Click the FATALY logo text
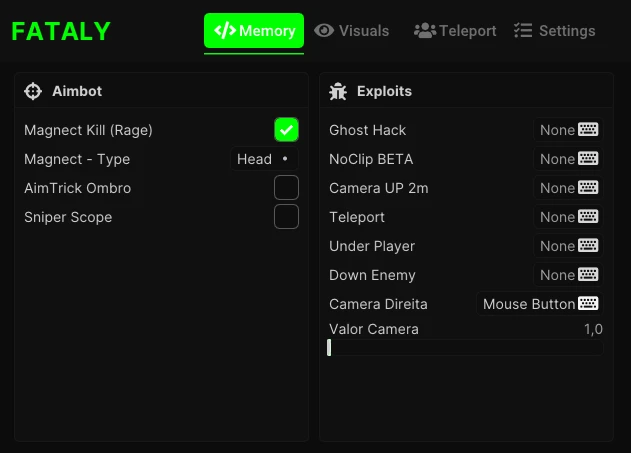Viewport: 631px width, 453px height. point(61,31)
